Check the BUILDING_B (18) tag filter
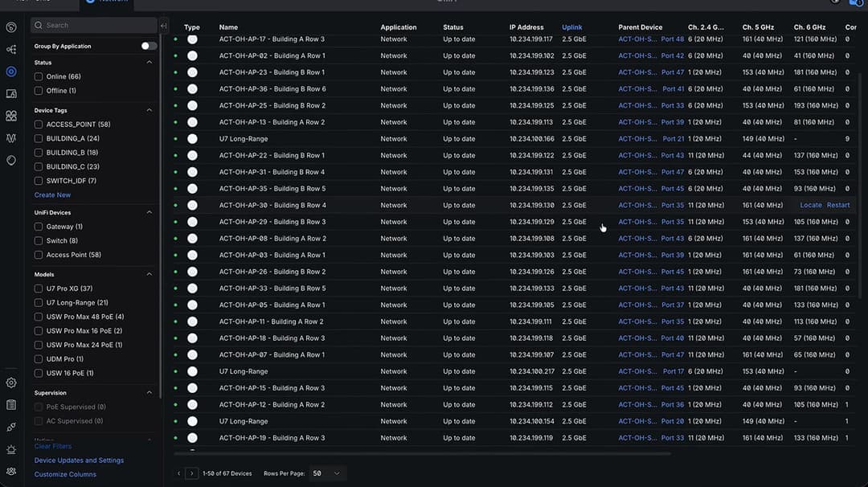This screenshot has height=487, width=868. [x=39, y=153]
